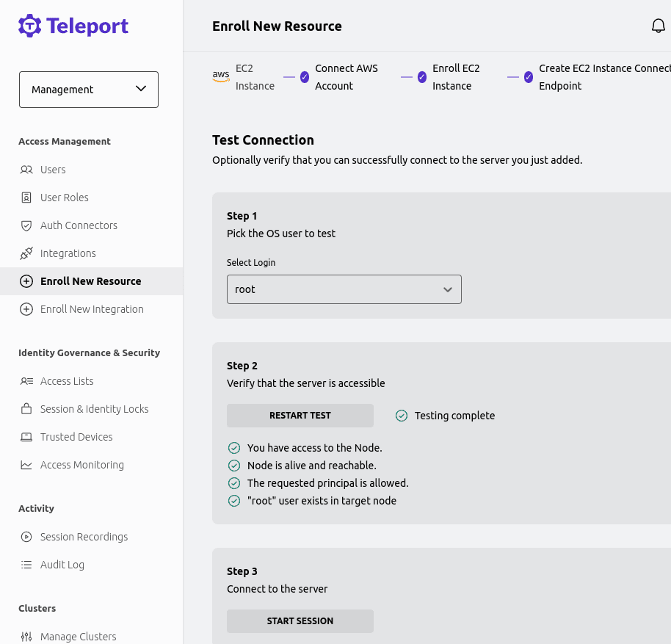This screenshot has height=644, width=671.
Task: Click the Teleport logo icon
Action: (30, 26)
